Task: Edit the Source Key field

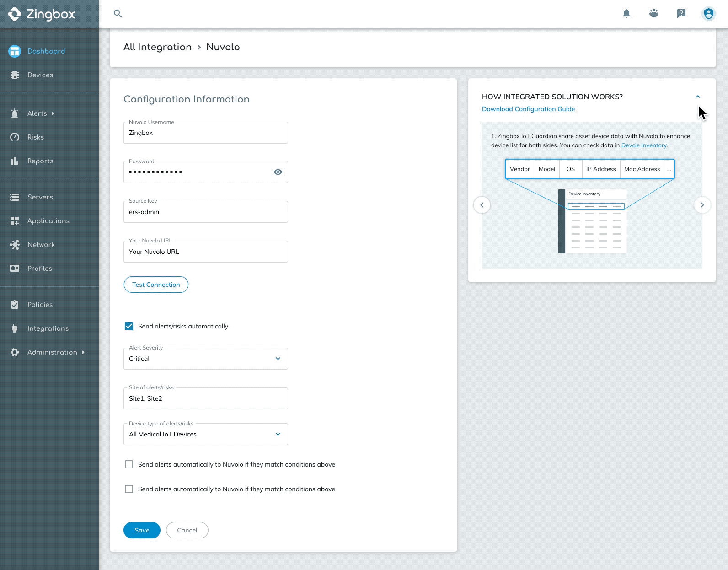Action: [x=206, y=212]
